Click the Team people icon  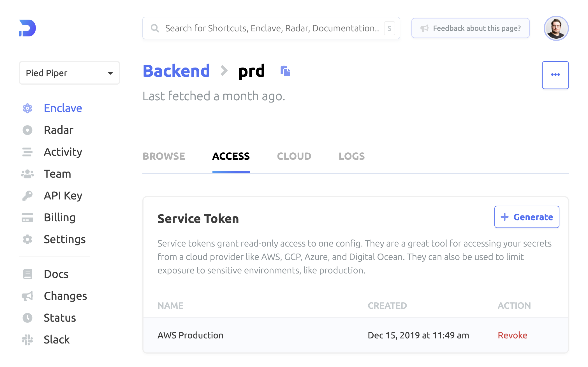[27, 174]
